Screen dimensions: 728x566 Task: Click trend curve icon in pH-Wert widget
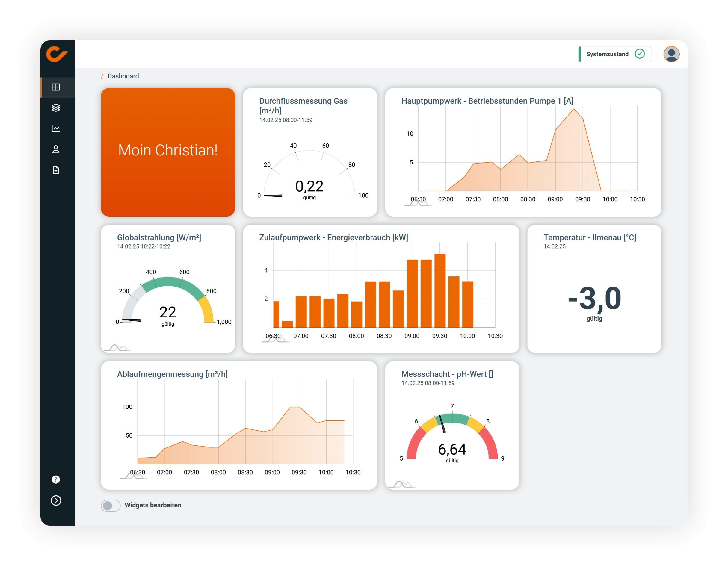[x=402, y=485]
